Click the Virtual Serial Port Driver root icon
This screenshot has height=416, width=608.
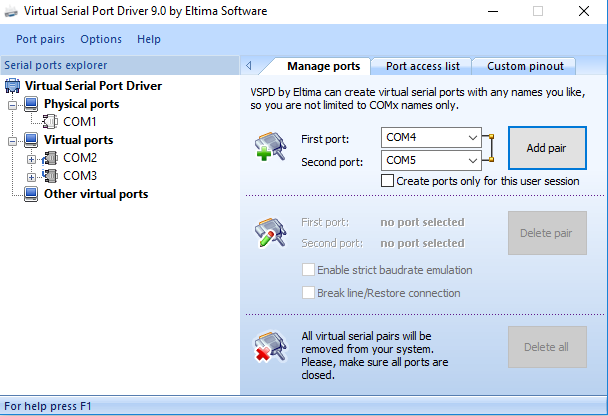pyautogui.click(x=12, y=86)
